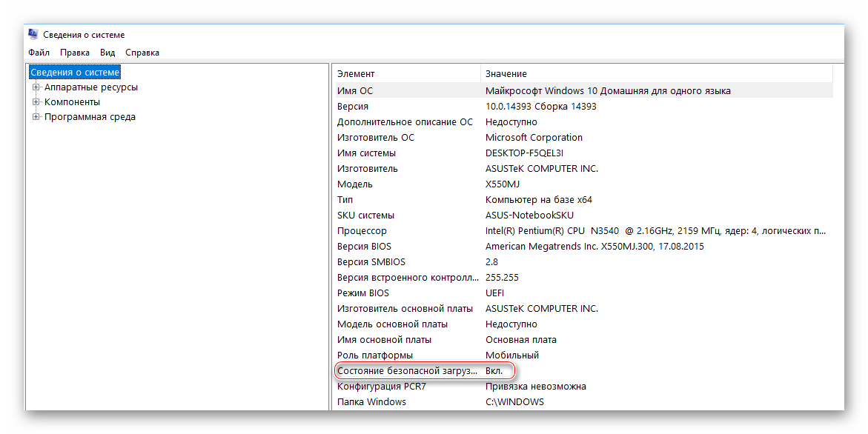Select the Состояние безопасной загрузки row
The height and width of the screenshot is (434, 868).
pyautogui.click(x=406, y=370)
